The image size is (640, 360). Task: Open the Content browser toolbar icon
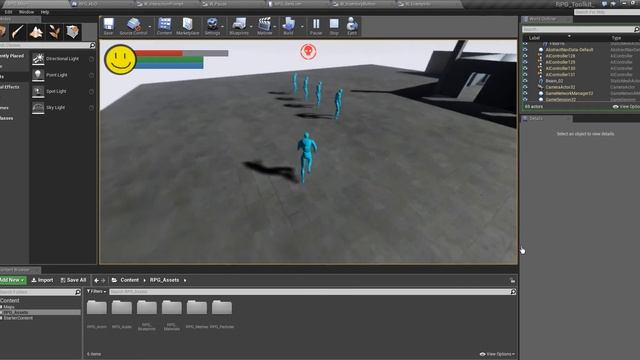[164, 26]
